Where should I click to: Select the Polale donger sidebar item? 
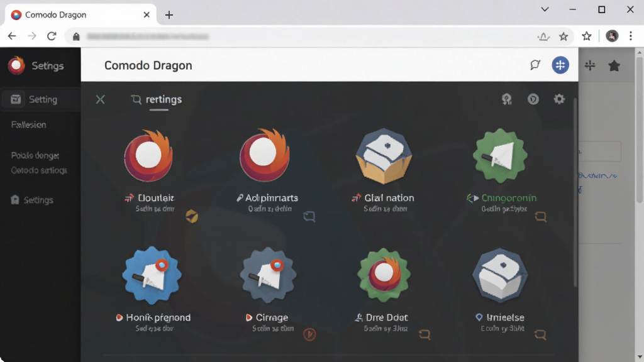(x=35, y=156)
